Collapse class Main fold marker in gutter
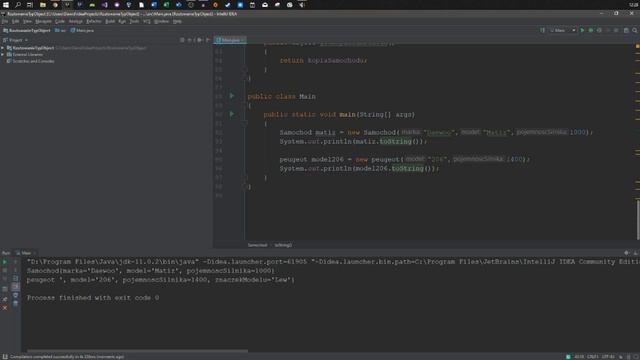The image size is (640, 360). click(245, 105)
